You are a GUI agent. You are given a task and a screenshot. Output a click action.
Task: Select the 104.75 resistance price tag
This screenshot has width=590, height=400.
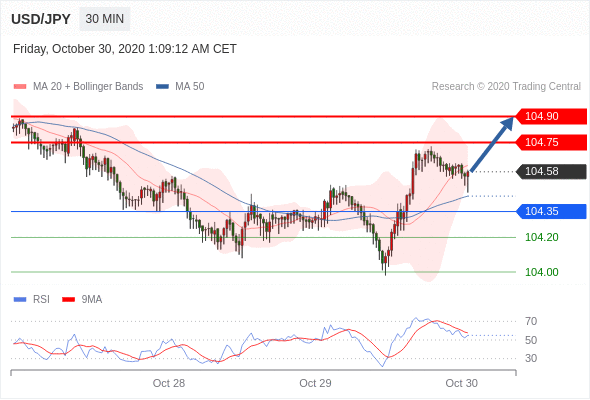click(551, 142)
